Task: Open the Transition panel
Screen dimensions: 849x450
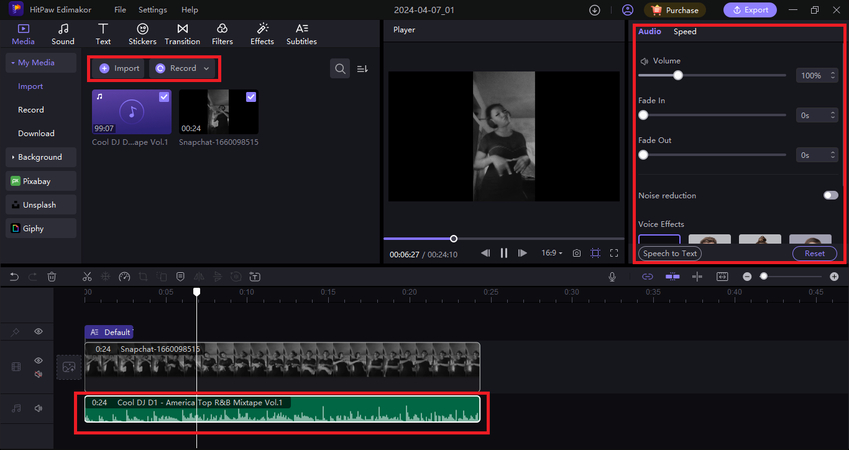Action: tap(182, 33)
